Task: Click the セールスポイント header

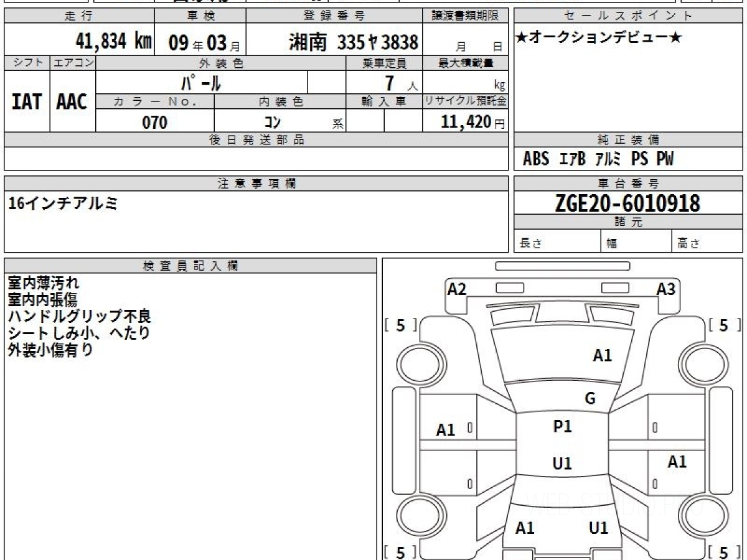Action: tap(629, 16)
